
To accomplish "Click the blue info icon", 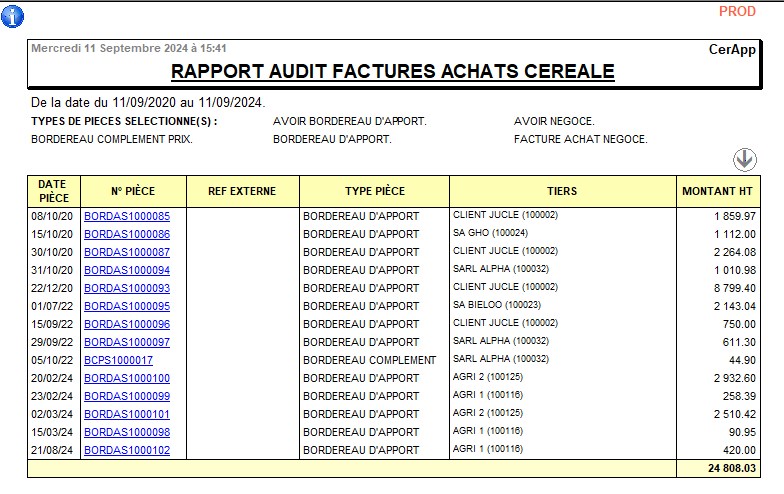I will pos(12,17).
